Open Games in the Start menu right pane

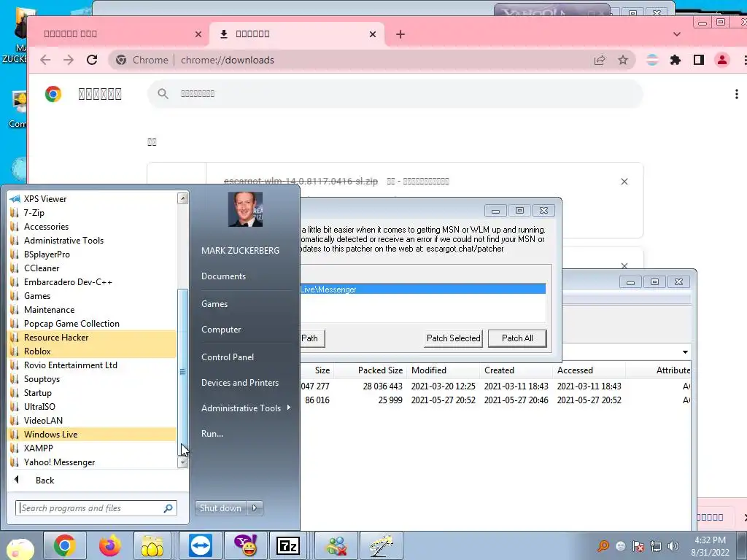pos(214,304)
